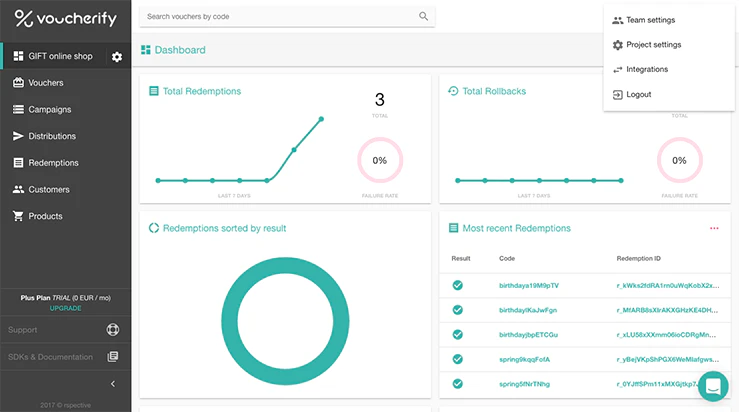Click the Total Rollbacks 0% failure rate gauge

[x=680, y=160]
